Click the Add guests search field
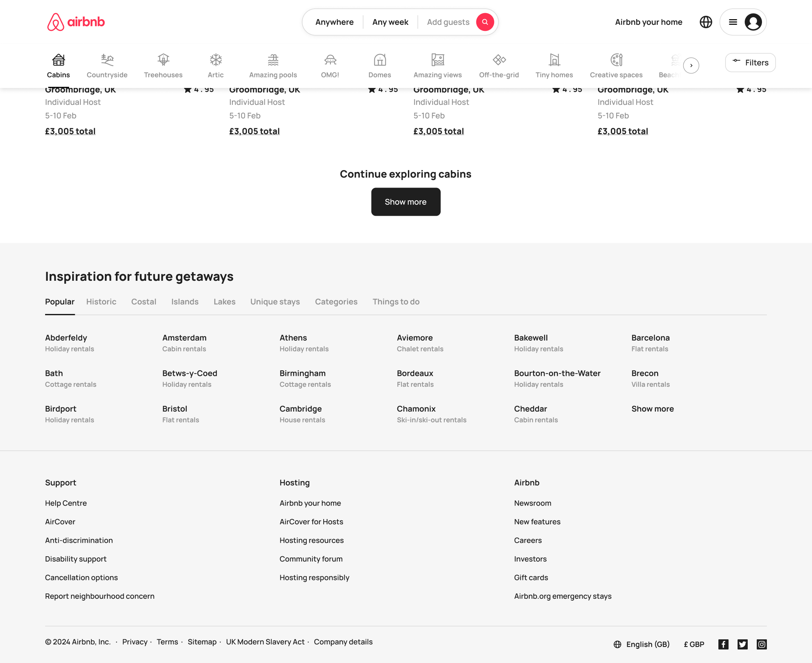The width and height of the screenshot is (812, 663). (448, 22)
